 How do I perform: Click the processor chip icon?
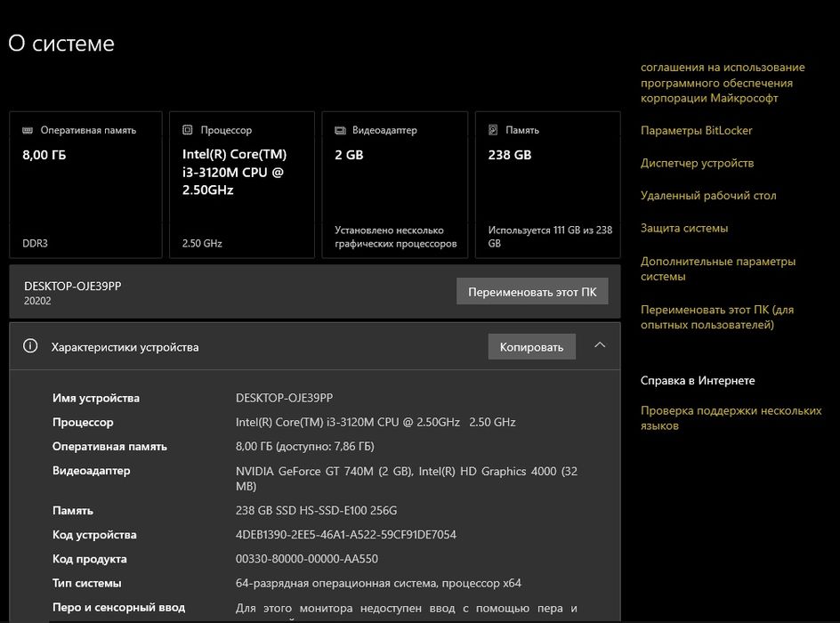point(187,130)
